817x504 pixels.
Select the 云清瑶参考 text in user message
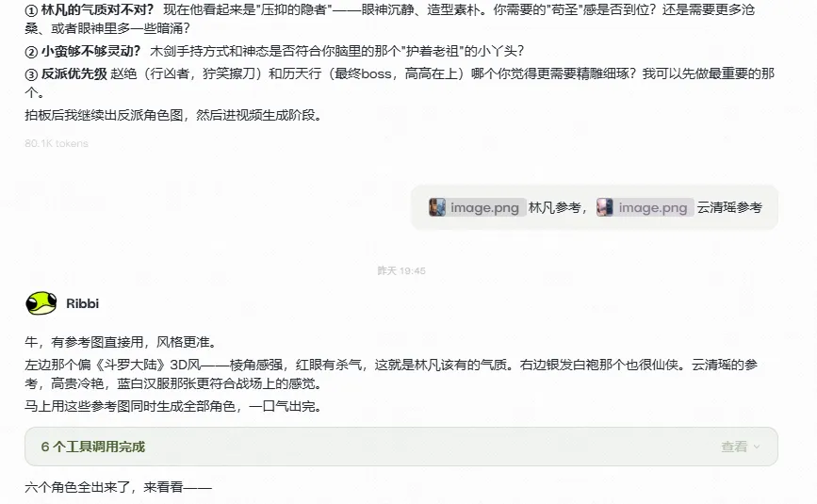[729, 207]
